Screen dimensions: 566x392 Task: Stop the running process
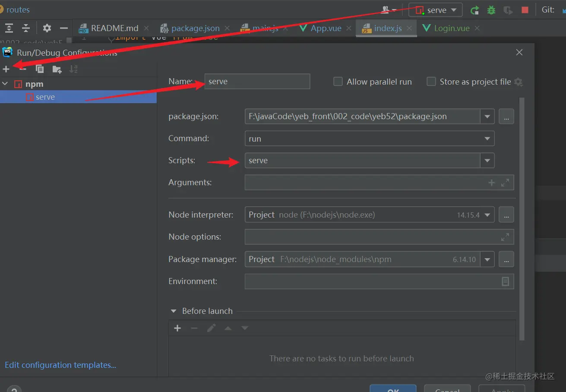525,10
